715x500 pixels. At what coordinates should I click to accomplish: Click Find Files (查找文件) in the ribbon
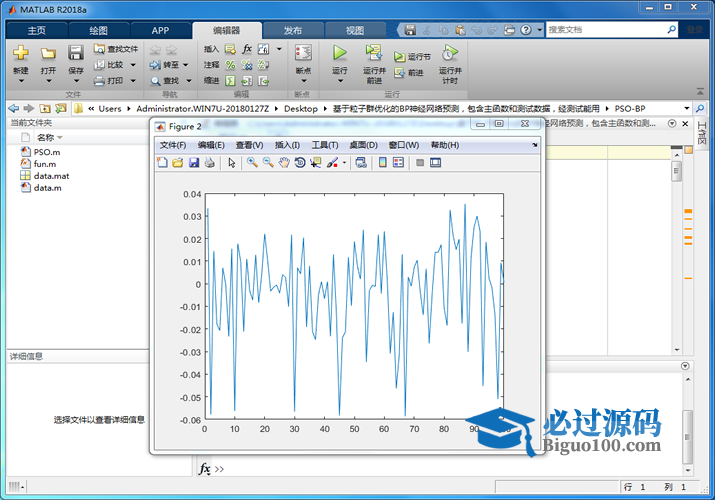click(x=116, y=49)
